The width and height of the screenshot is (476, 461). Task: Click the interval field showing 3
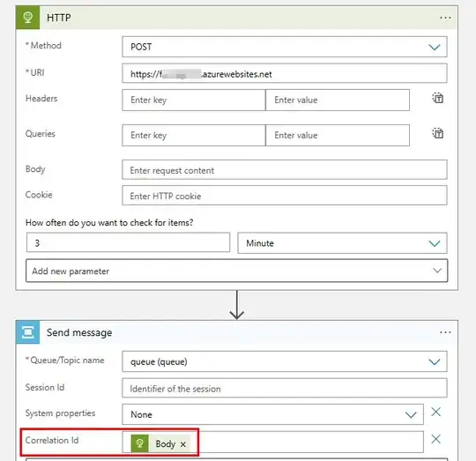(128, 242)
